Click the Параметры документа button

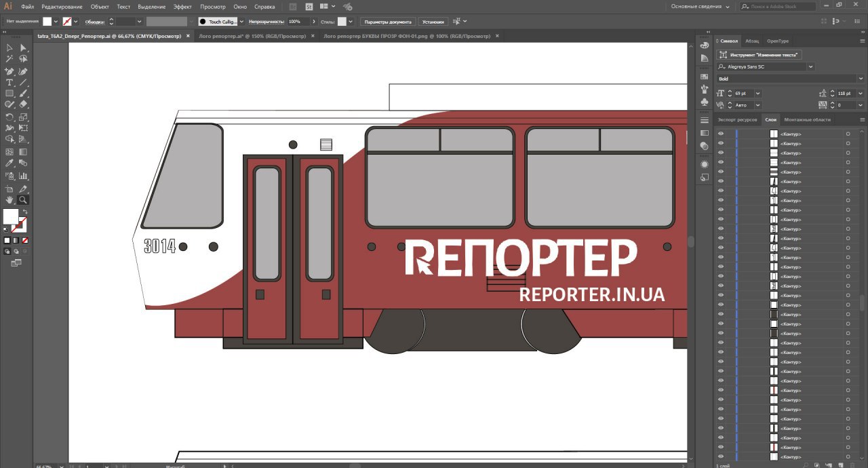[387, 22]
